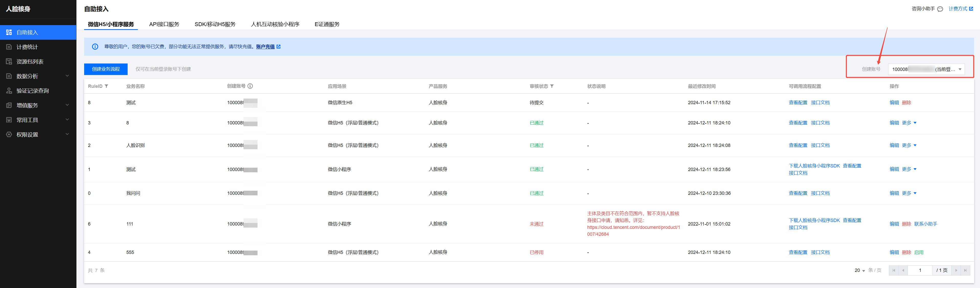The width and height of the screenshot is (980, 288).
Task: Click 启用 for the 555 row
Action: pos(919,253)
